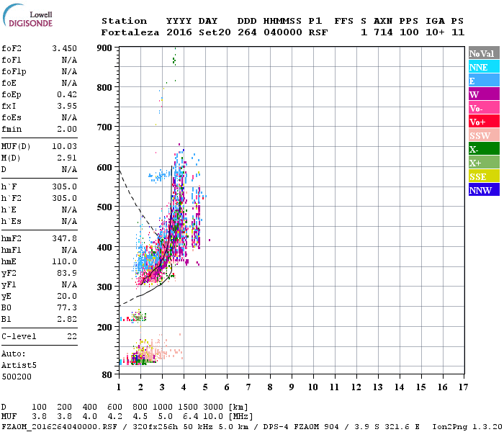Select the Vo- legend swatch
504x432 pixels.
[484, 108]
